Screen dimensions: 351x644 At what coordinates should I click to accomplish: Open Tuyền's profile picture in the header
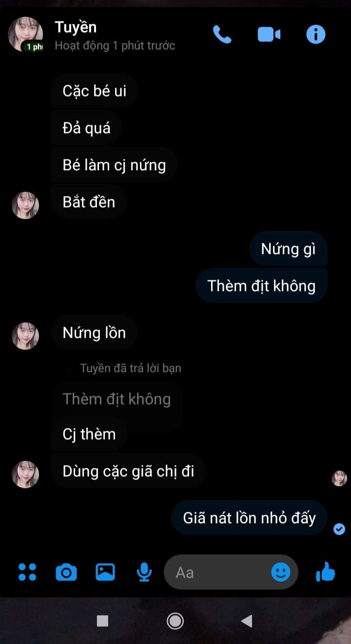[25, 35]
